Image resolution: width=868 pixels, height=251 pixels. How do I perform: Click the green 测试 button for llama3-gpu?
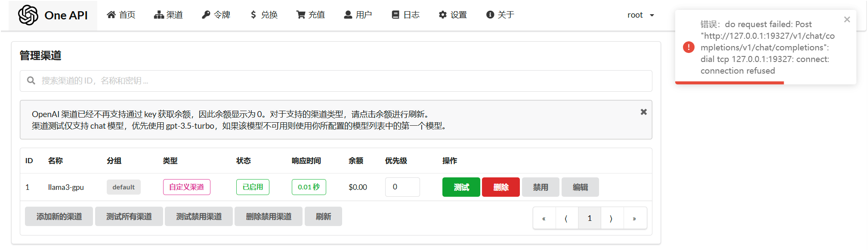[x=461, y=187]
